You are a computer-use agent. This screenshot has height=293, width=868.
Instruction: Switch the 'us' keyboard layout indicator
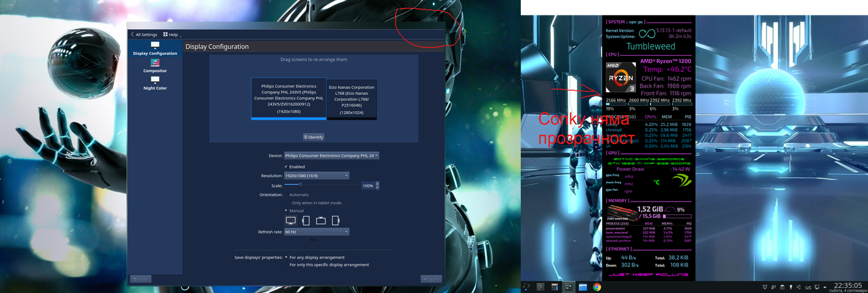point(808,288)
